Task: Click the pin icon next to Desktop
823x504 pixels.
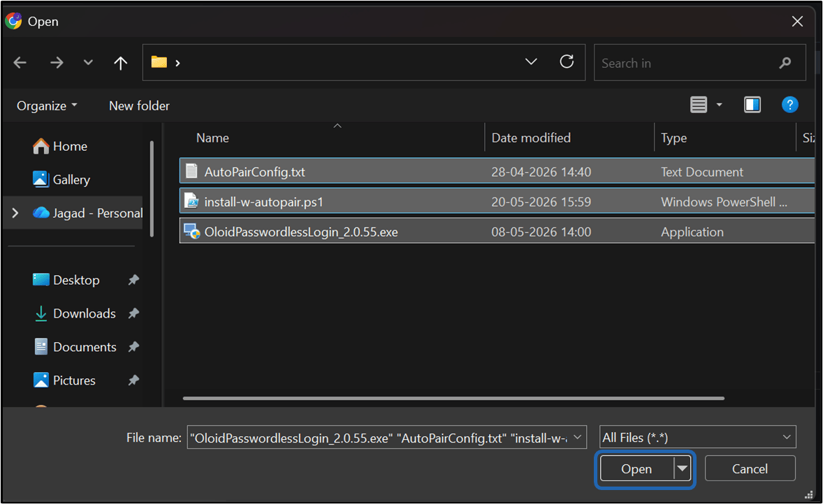Action: (x=134, y=280)
